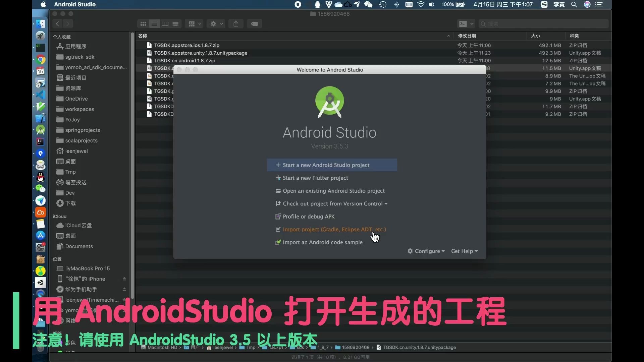The image size is (644, 362).
Task: Select Profile or debug APK
Action: (305, 217)
